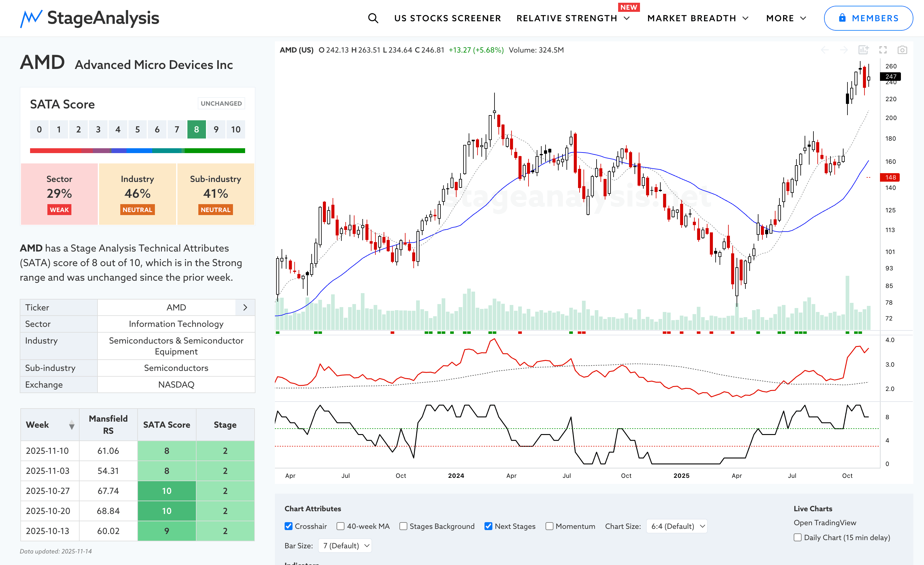Click the search magnifier icon
The height and width of the screenshot is (565, 924).
(373, 18)
